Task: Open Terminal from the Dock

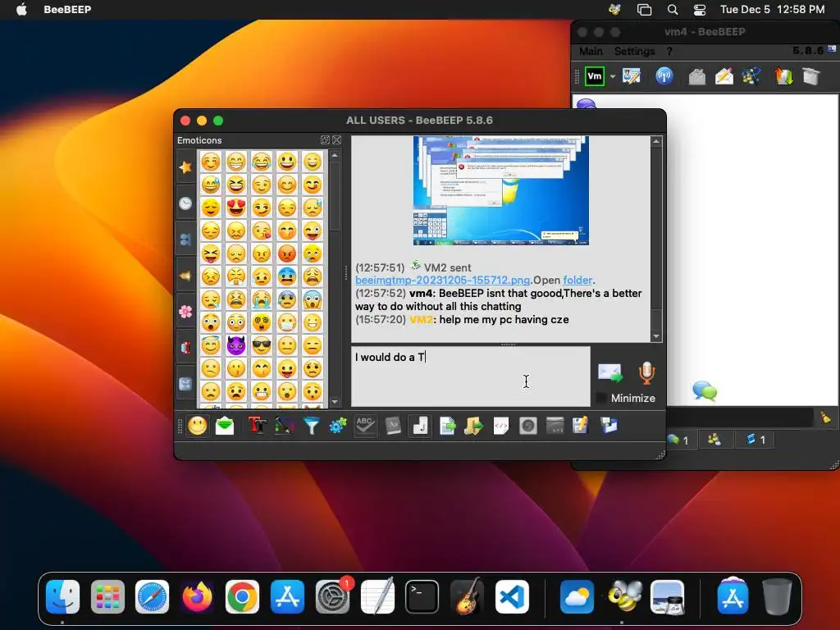Action: tap(422, 597)
